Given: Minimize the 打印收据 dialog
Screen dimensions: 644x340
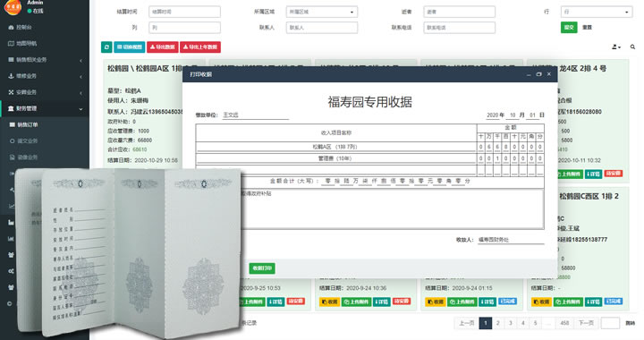Looking at the screenshot, I should pos(529,74).
